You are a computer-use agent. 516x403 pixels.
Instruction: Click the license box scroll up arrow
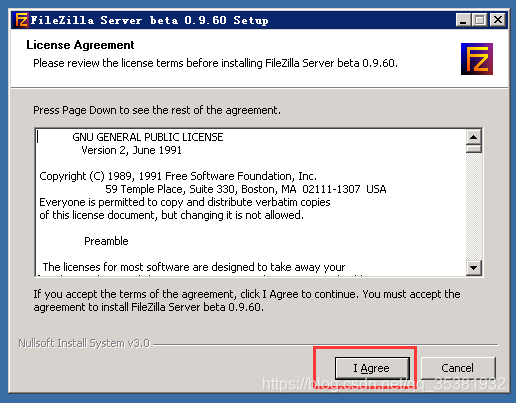click(x=473, y=137)
